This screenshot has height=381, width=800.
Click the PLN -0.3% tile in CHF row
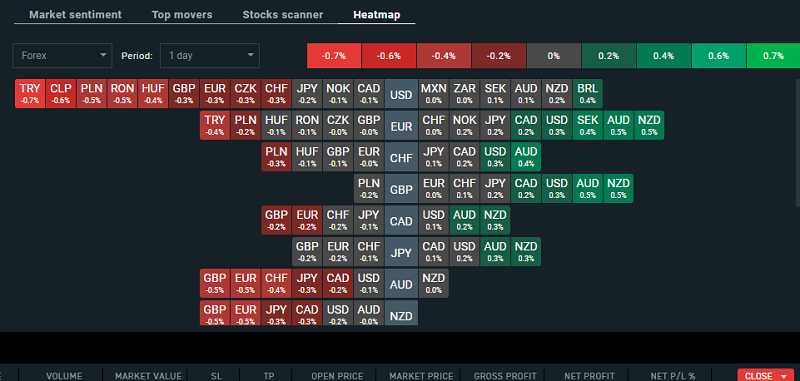tap(276, 157)
